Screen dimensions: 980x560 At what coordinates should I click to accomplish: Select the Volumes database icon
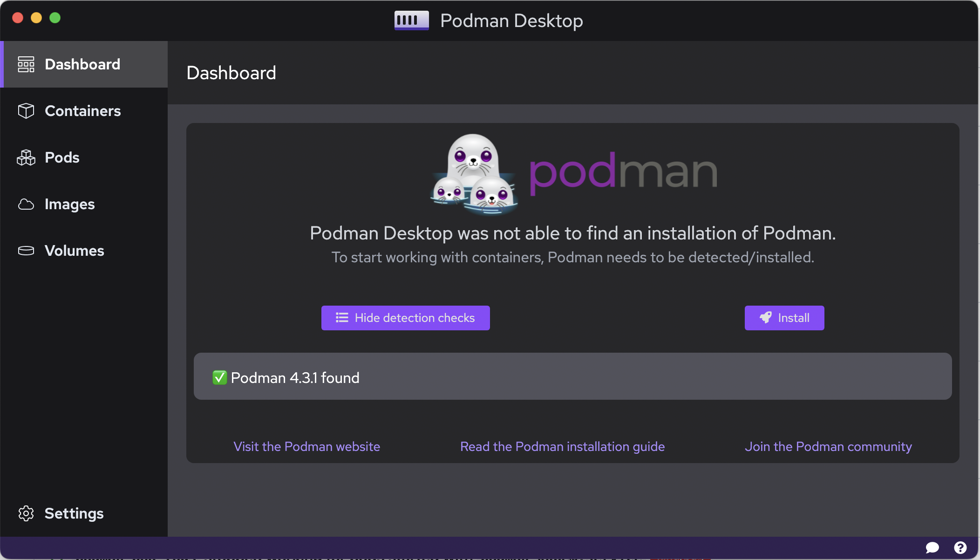tap(26, 251)
